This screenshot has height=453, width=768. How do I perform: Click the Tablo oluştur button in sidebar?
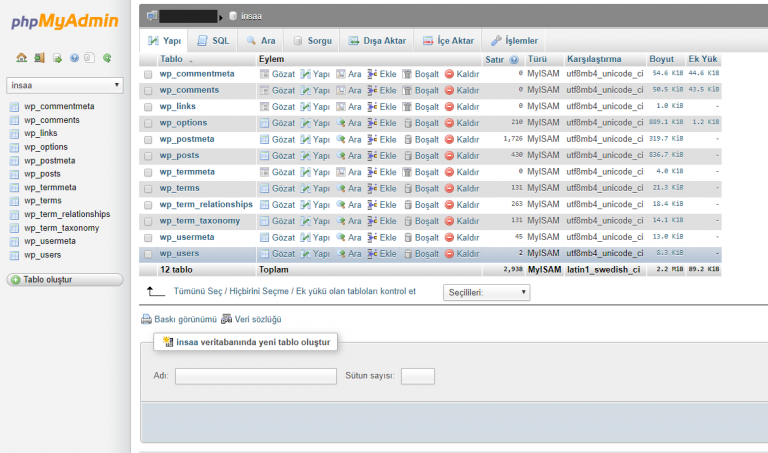(65, 280)
